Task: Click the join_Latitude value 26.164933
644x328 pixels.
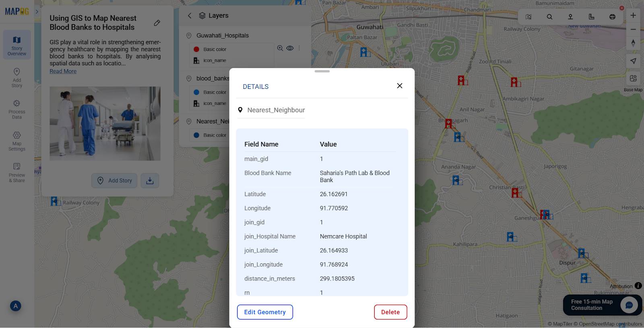Action: point(334,250)
